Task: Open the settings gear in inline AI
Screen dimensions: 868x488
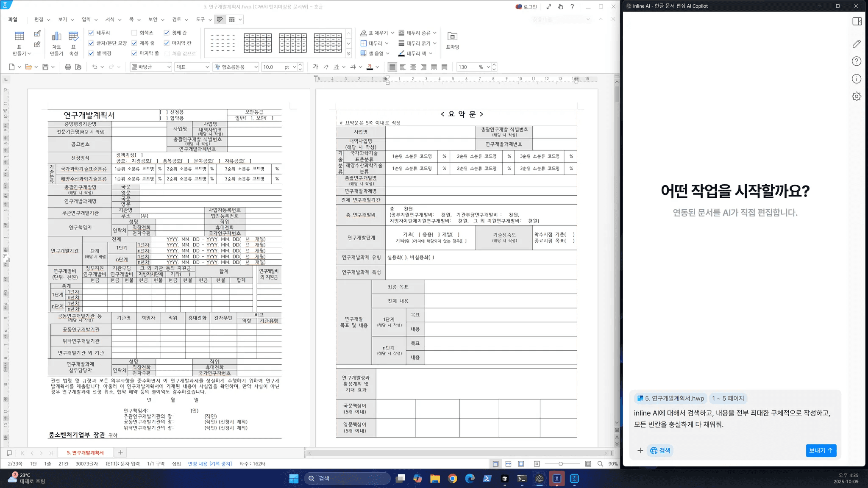Action: tap(857, 97)
